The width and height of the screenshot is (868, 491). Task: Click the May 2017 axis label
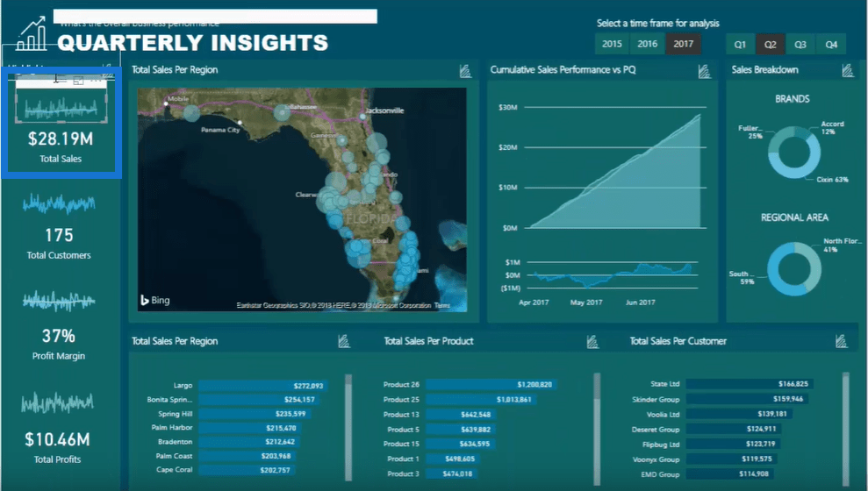586,302
